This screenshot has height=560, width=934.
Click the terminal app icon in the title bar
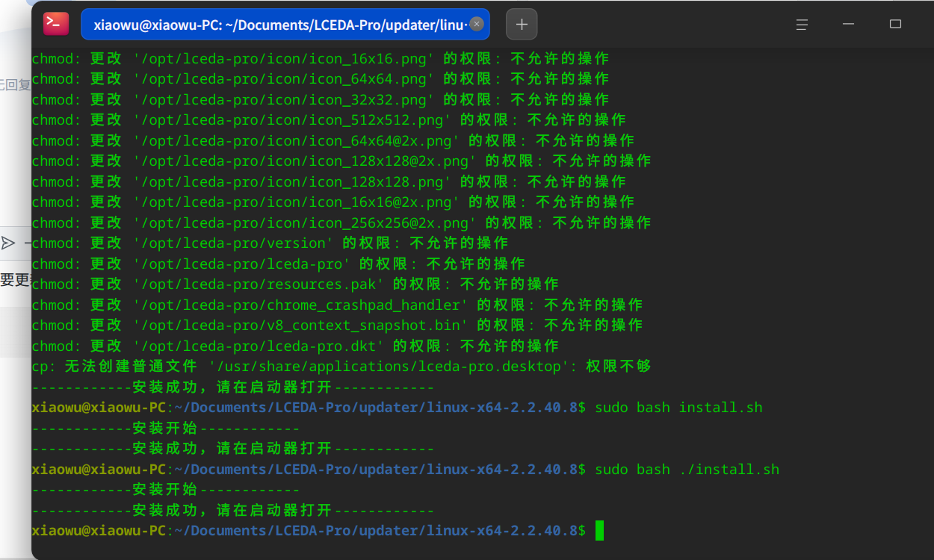[x=56, y=24]
